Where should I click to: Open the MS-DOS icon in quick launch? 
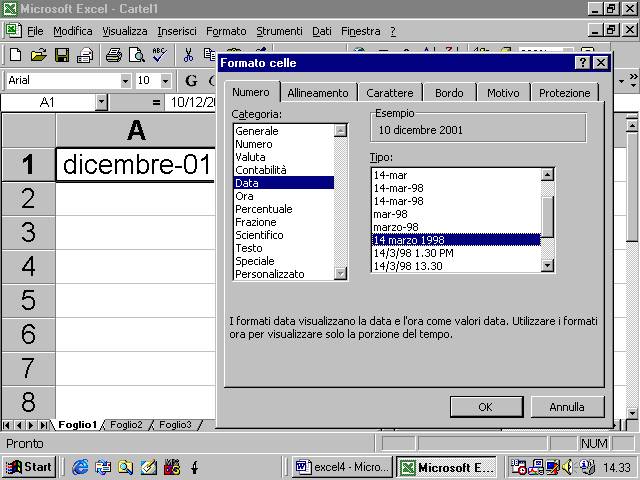tap(172, 467)
